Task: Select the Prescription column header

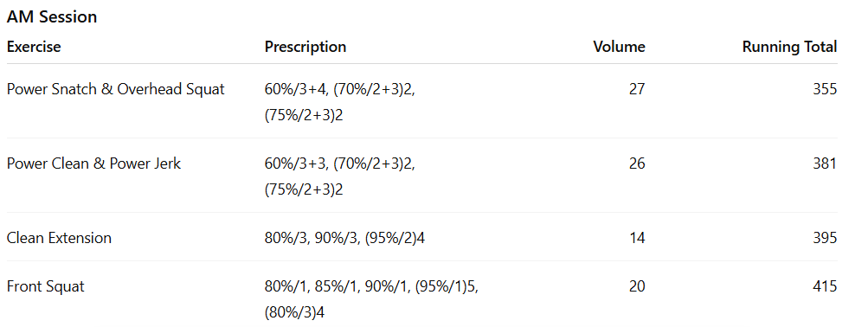Action: pyautogui.click(x=305, y=47)
